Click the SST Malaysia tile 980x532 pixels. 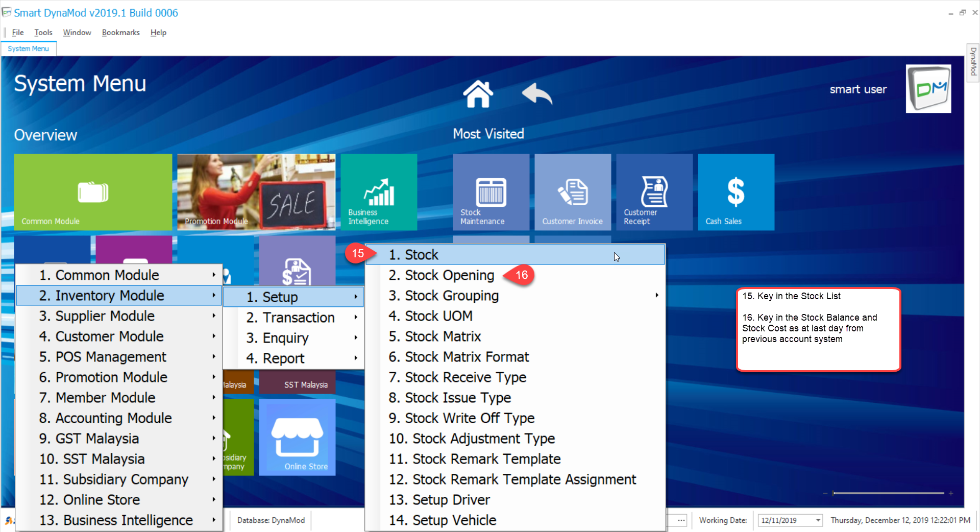coord(297,382)
